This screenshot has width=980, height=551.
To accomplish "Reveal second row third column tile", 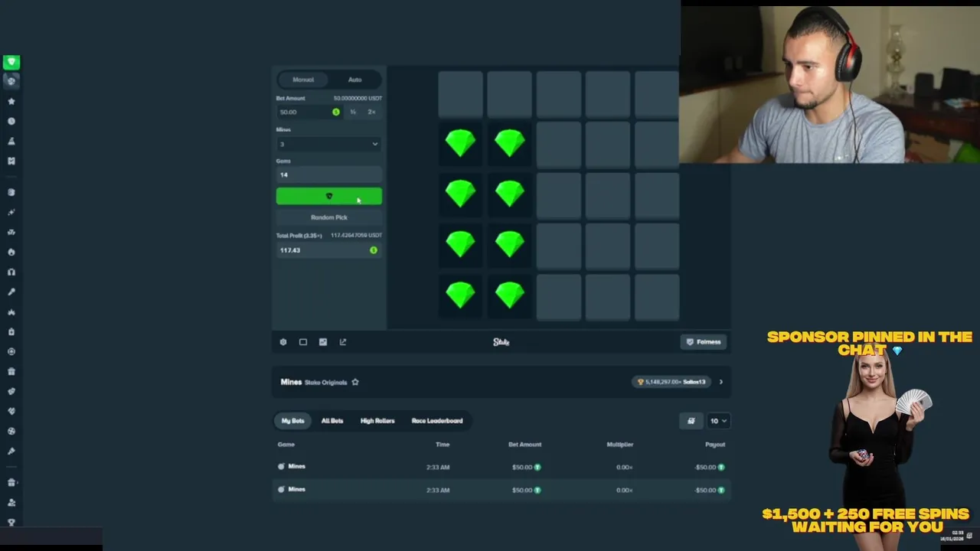I will click(558, 144).
